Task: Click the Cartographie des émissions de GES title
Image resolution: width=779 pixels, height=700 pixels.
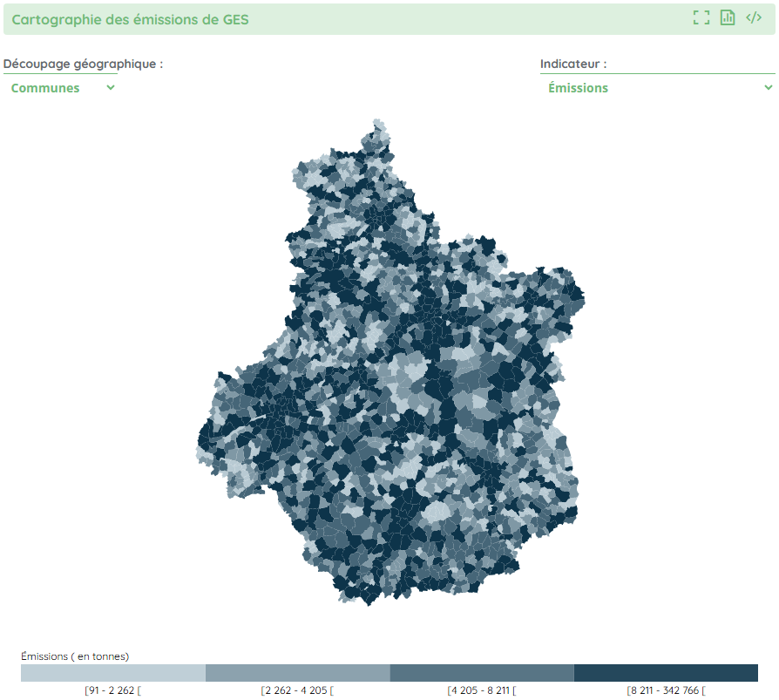Action: click(130, 19)
